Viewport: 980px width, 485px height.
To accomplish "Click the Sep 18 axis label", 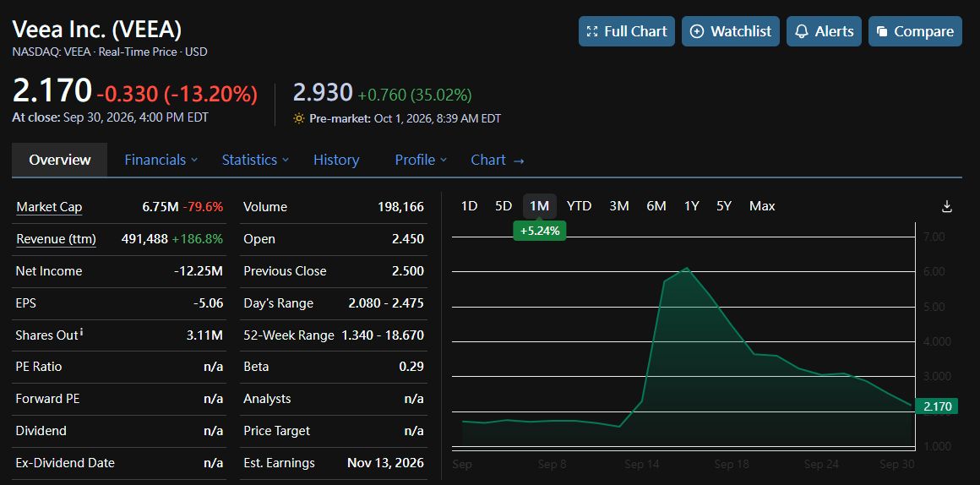I will pos(732,465).
